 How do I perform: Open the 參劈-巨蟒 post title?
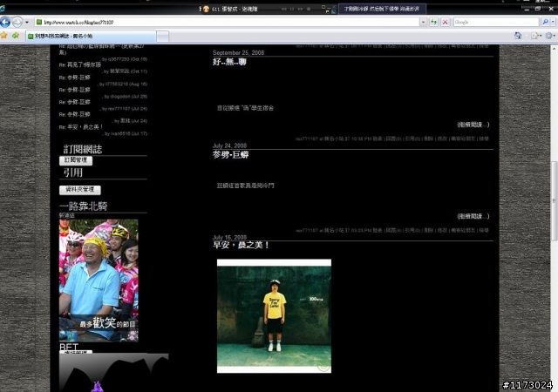tap(230, 155)
